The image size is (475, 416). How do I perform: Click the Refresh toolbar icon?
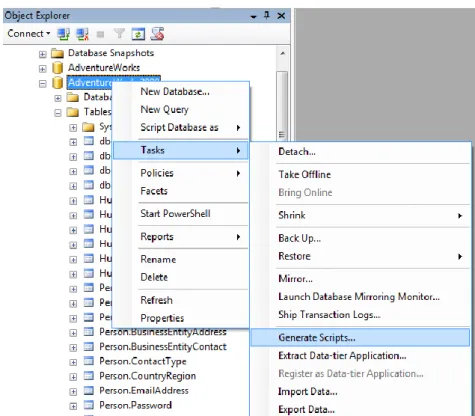pos(138,34)
